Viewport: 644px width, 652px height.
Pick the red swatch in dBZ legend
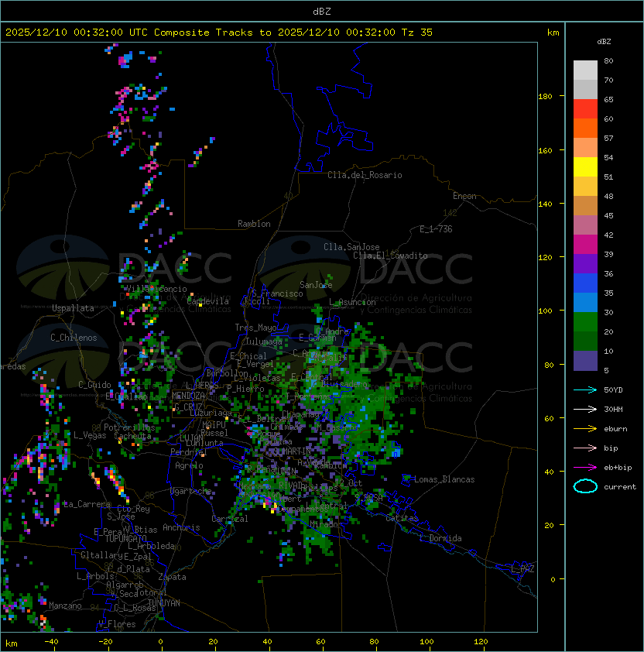pyautogui.click(x=585, y=109)
